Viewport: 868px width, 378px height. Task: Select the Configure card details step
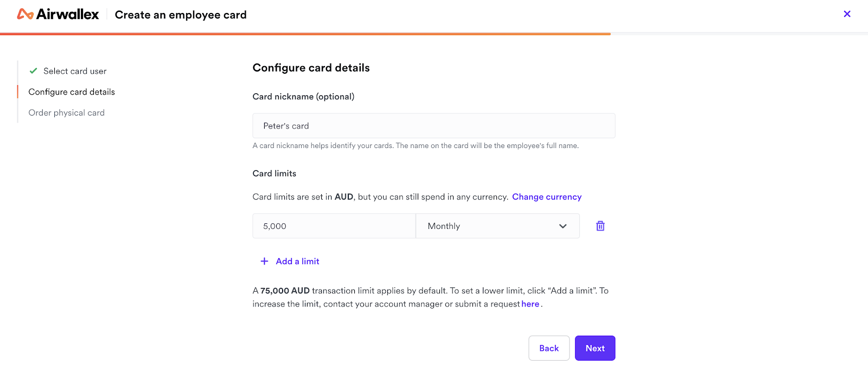pyautogui.click(x=72, y=92)
